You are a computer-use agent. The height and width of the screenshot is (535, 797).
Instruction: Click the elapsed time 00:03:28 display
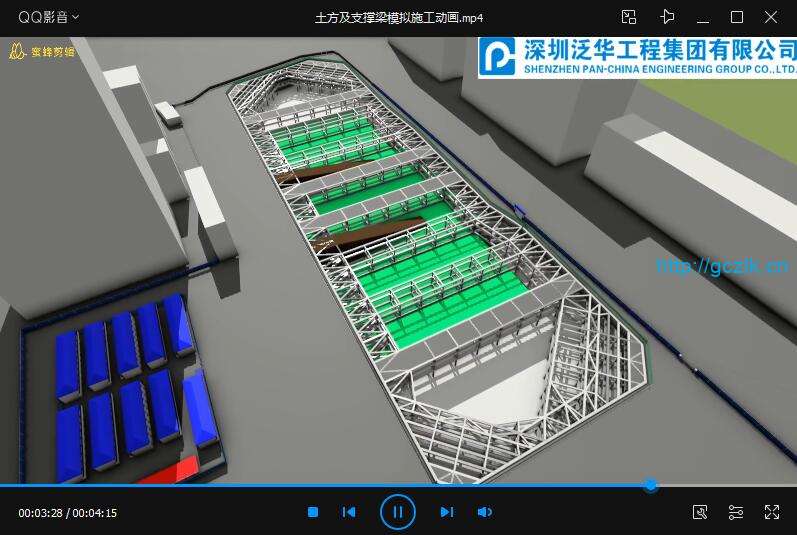[x=41, y=513]
